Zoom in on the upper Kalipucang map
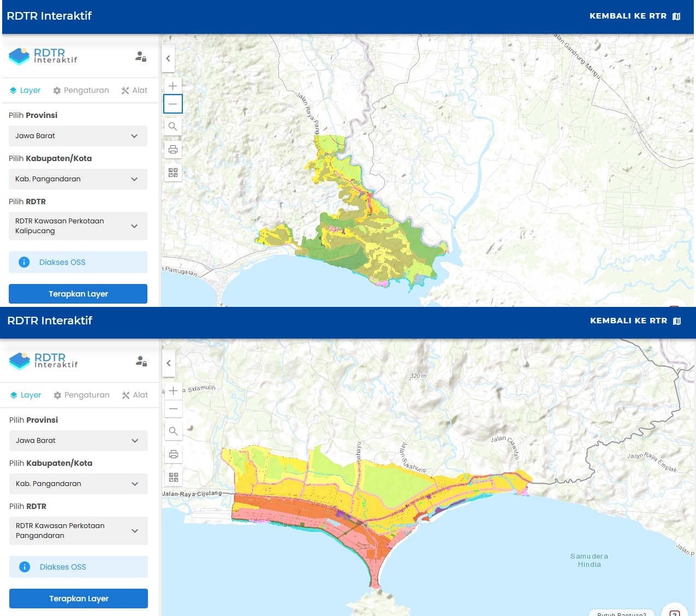This screenshot has height=616, width=696. [173, 86]
